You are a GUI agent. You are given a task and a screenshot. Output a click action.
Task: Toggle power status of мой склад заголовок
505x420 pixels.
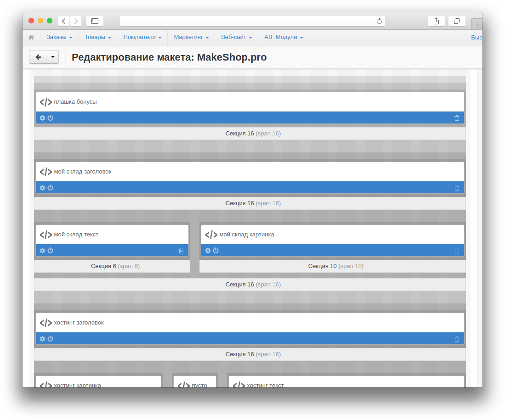(x=50, y=188)
